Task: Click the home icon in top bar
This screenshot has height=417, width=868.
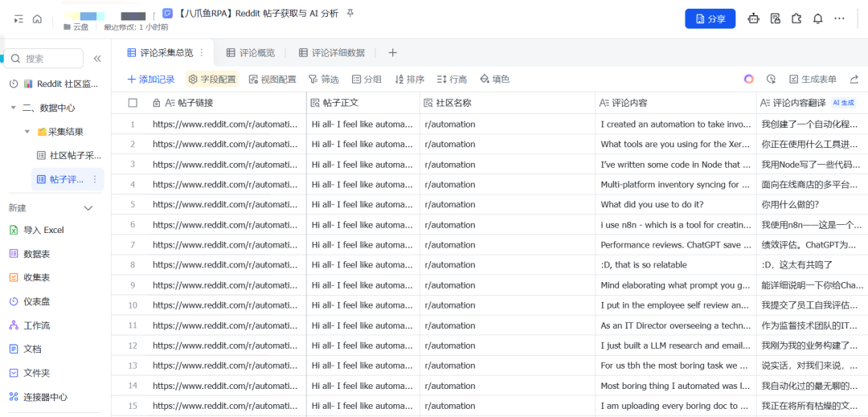Action: (37, 18)
